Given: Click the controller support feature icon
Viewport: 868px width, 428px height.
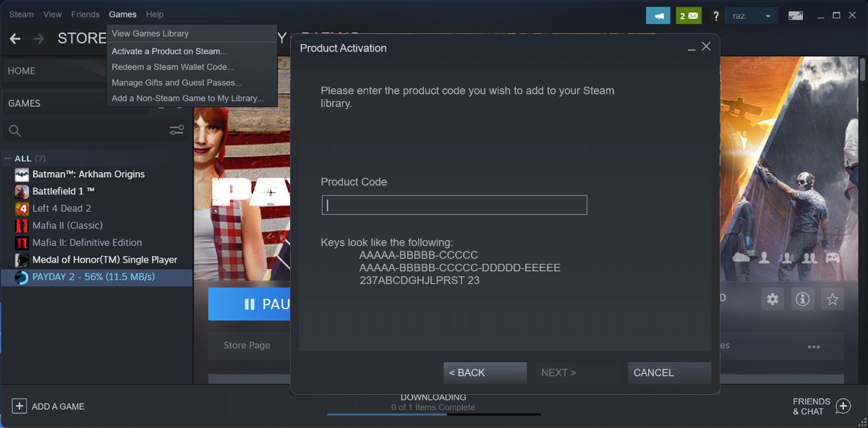Looking at the screenshot, I should tap(833, 257).
